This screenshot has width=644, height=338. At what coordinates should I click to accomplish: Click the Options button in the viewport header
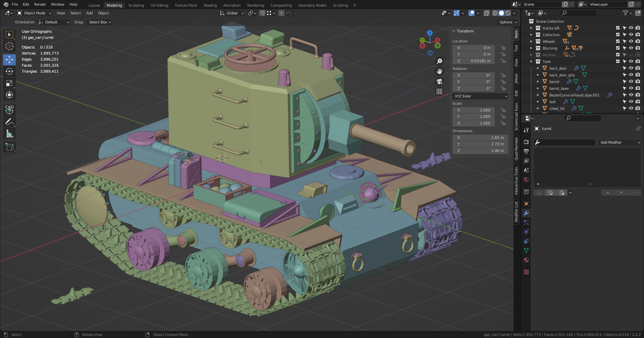(x=508, y=22)
